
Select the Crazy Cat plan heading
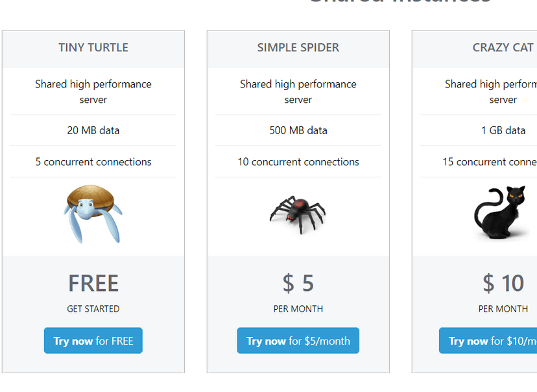tap(503, 47)
